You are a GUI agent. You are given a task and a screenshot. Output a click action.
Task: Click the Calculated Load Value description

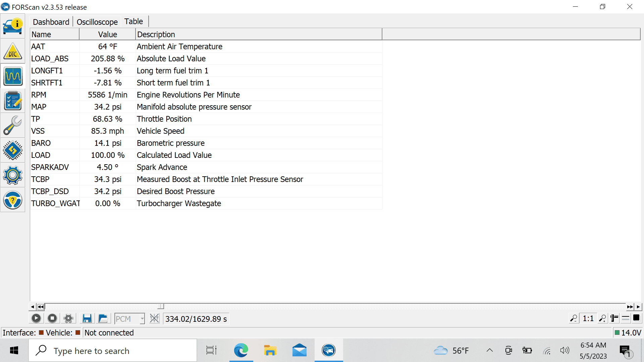click(174, 155)
